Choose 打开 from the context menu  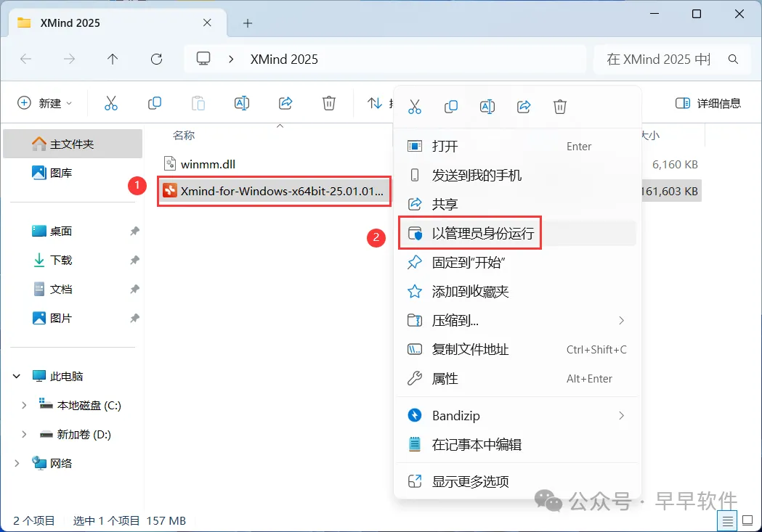(517, 146)
